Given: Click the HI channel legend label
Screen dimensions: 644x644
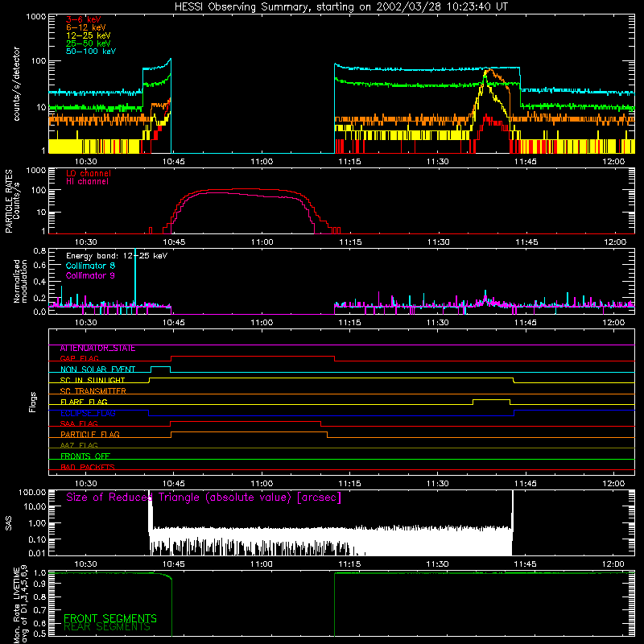Looking at the screenshot, I should pos(87,181).
